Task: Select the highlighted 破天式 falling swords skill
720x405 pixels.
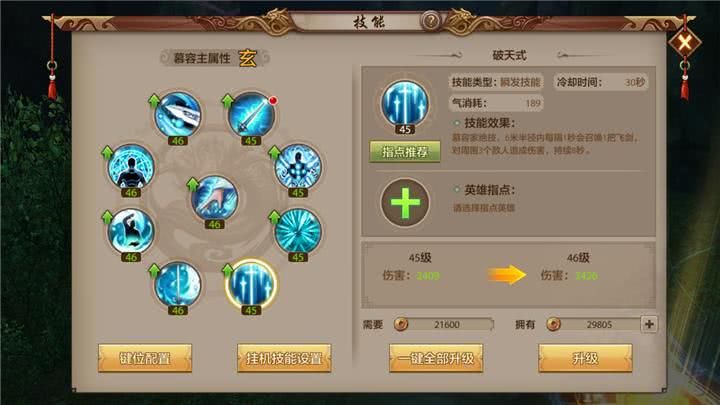Action: [251, 285]
